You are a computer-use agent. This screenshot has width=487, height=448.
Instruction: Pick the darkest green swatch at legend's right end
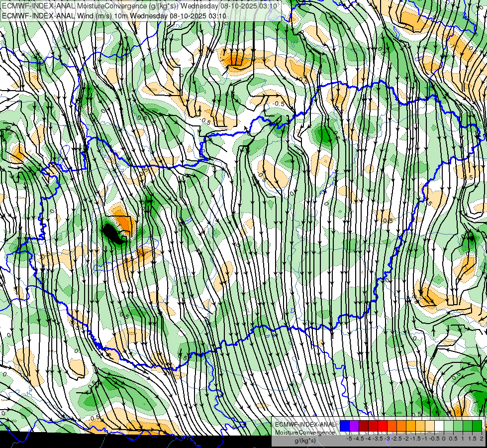click(477, 426)
